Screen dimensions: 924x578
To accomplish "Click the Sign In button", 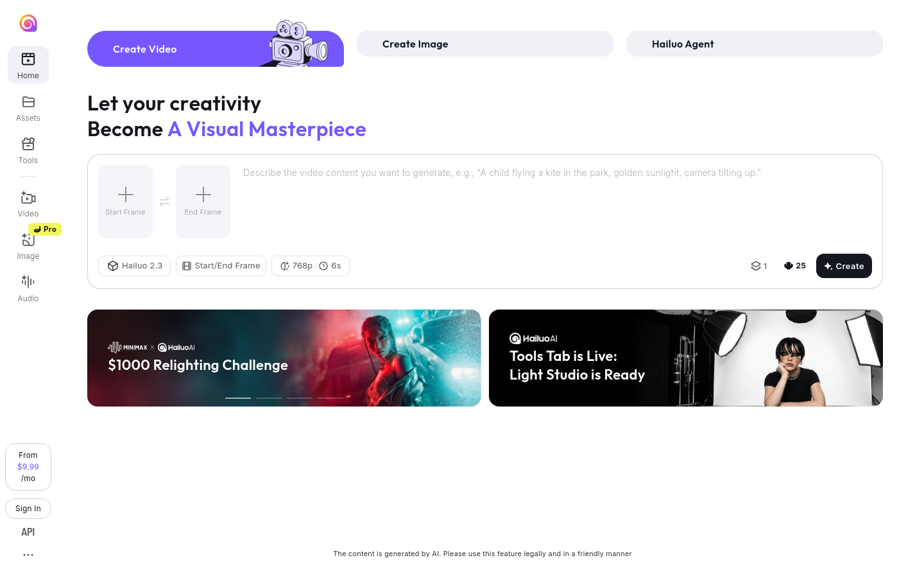I will pos(28,509).
